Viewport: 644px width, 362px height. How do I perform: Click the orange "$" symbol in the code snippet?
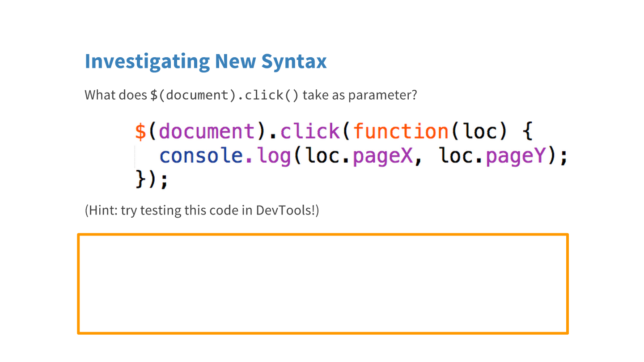[x=140, y=131]
